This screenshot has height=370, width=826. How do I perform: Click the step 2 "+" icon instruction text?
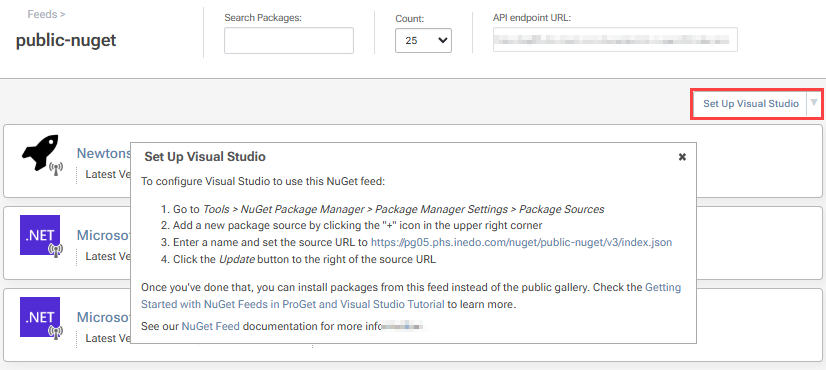tap(358, 226)
